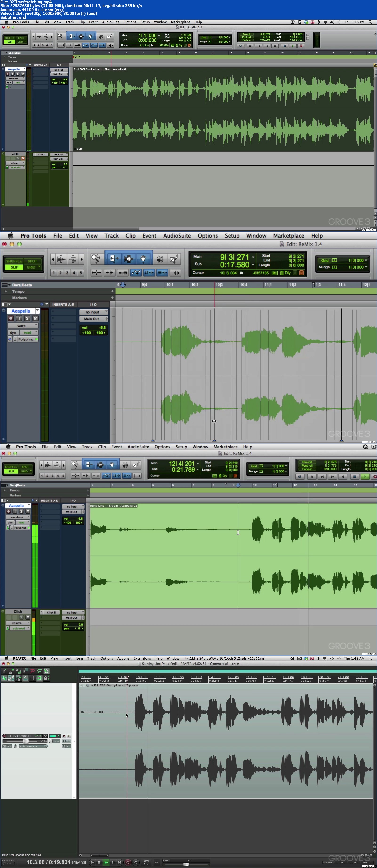The image size is (377, 868).
Task: Record-enable the large Acapella track
Action: point(11,318)
